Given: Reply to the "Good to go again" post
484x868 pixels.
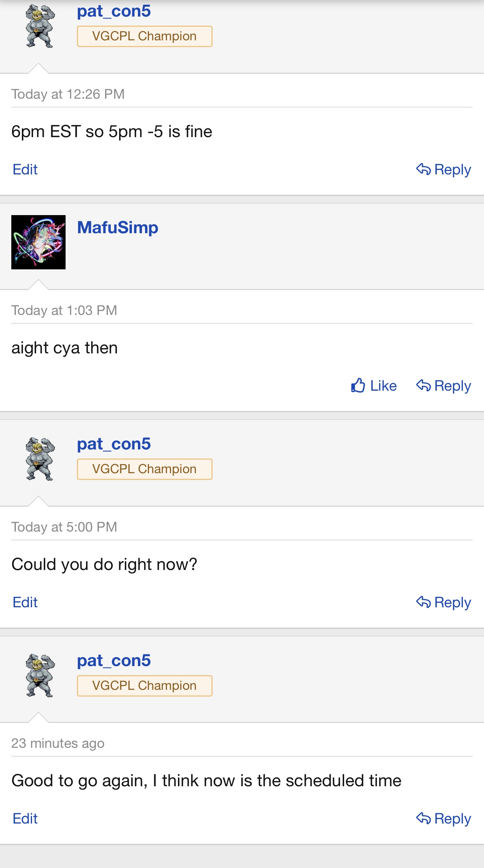Looking at the screenshot, I should click(x=444, y=819).
